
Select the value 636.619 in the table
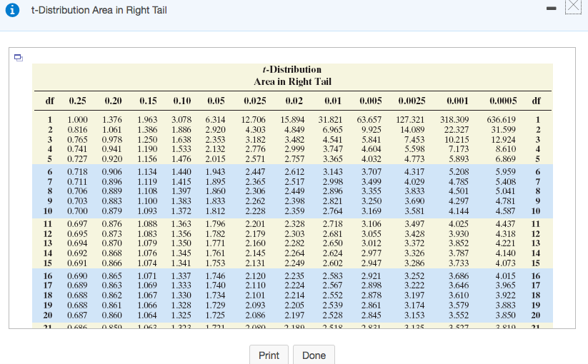click(502, 120)
